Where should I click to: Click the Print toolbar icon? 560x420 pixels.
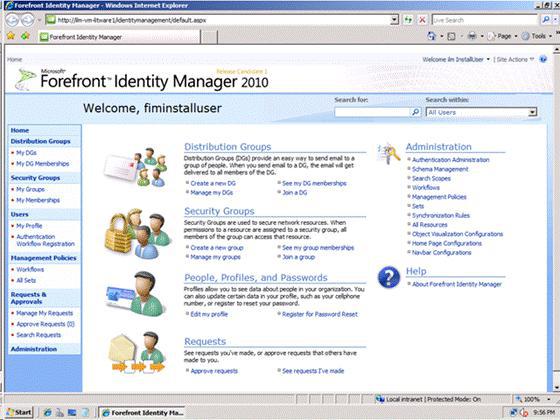(x=472, y=36)
